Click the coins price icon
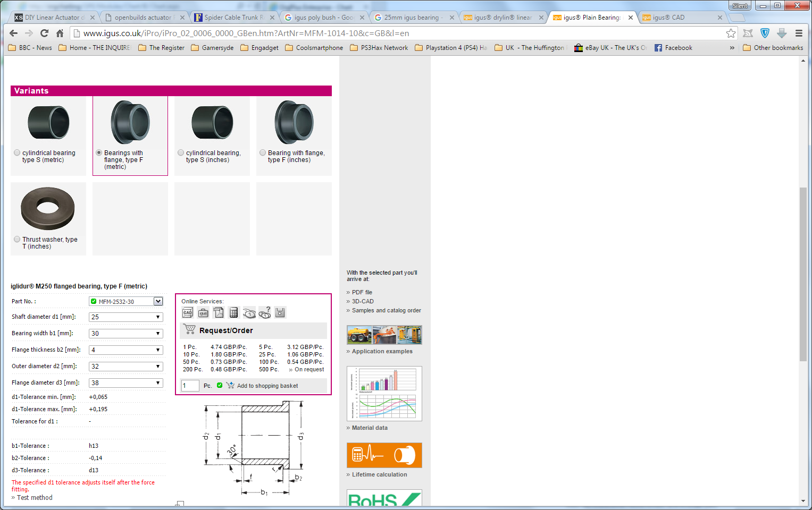Viewport: 812px width, 510px height. coord(249,313)
